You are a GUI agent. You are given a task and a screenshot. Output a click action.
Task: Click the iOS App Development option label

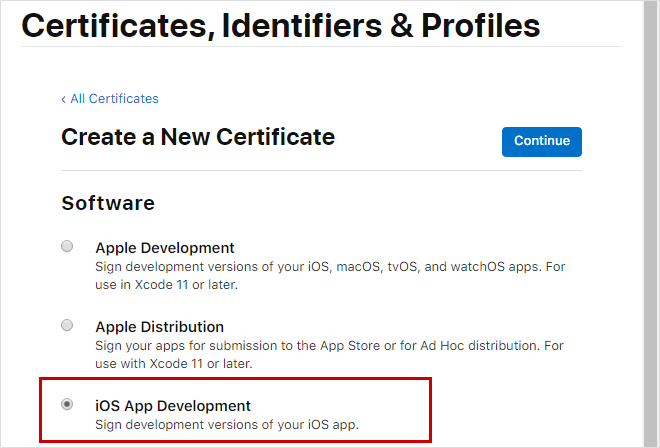(x=173, y=406)
